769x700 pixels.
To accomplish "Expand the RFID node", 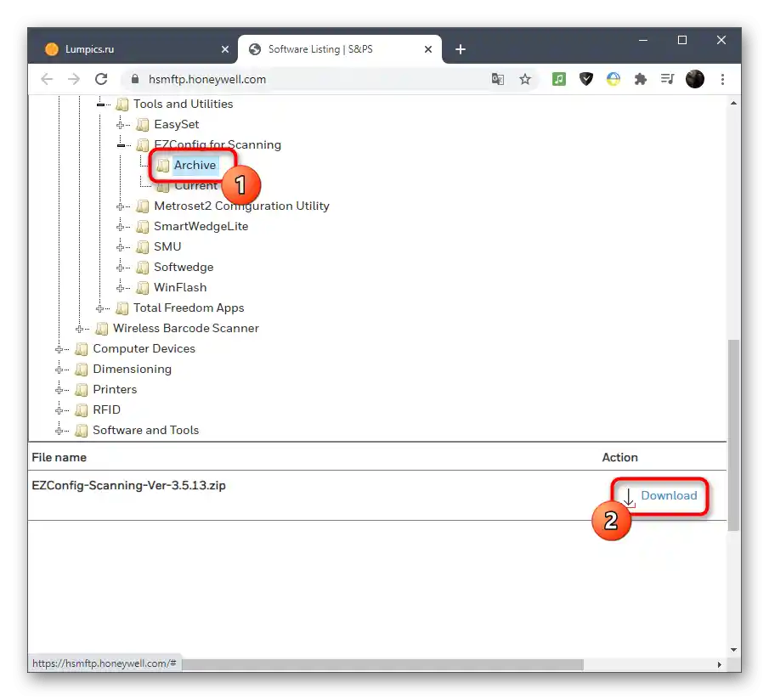I will tap(59, 410).
